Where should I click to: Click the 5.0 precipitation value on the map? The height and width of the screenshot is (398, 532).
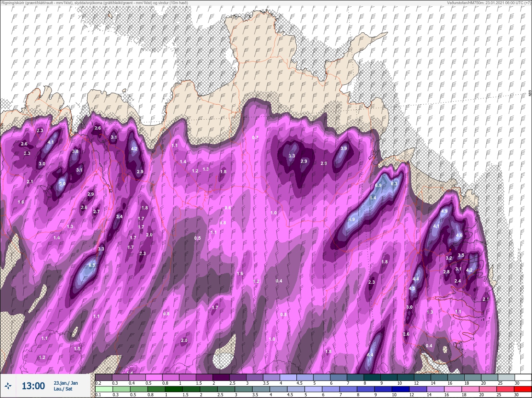62,184
